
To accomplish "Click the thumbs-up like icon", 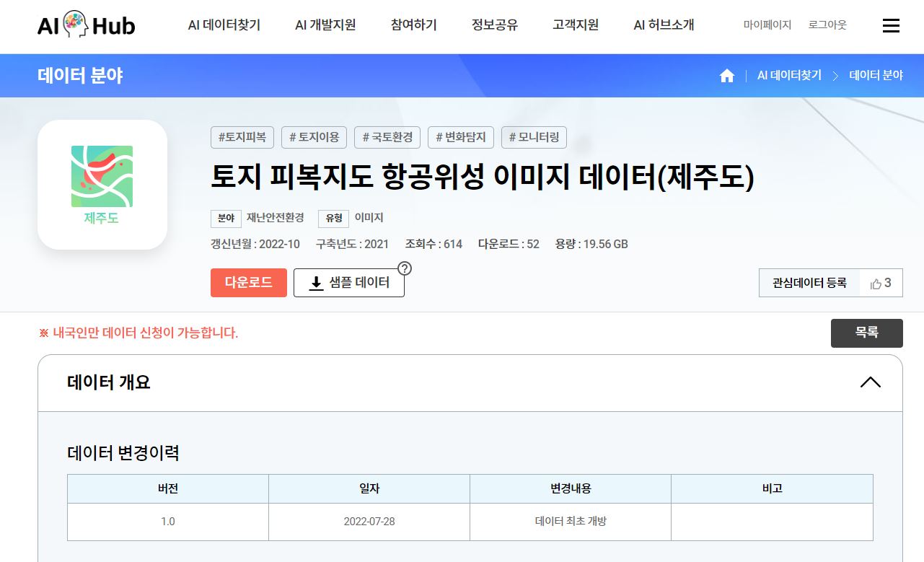I will [876, 284].
